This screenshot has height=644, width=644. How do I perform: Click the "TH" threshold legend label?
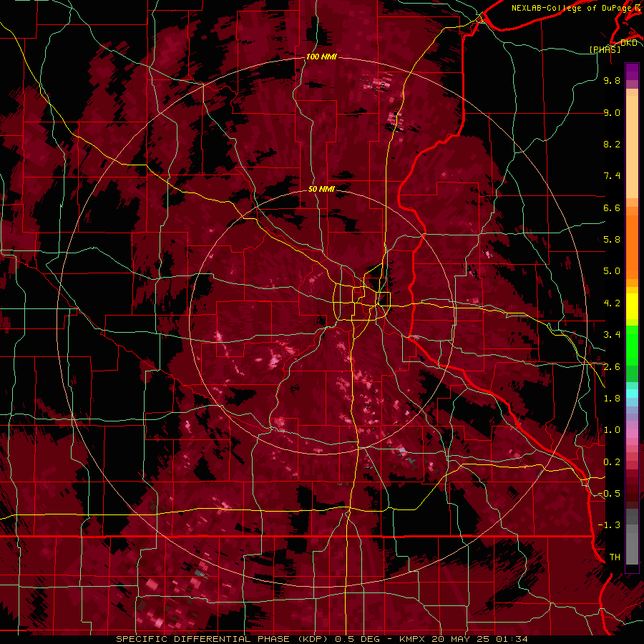[615, 557]
